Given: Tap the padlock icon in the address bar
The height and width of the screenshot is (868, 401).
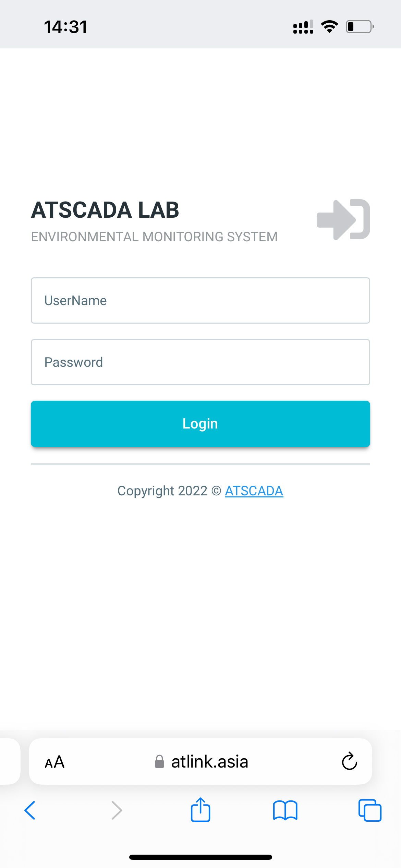Looking at the screenshot, I should [x=159, y=762].
